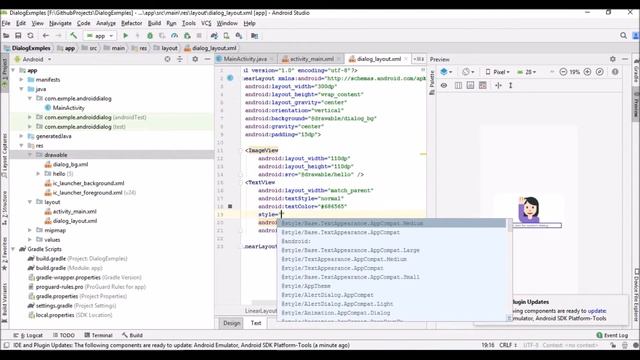The width and height of the screenshot is (640, 360).
Task: Toggle the Project tool window tab
Action: pyautogui.click(x=4, y=72)
